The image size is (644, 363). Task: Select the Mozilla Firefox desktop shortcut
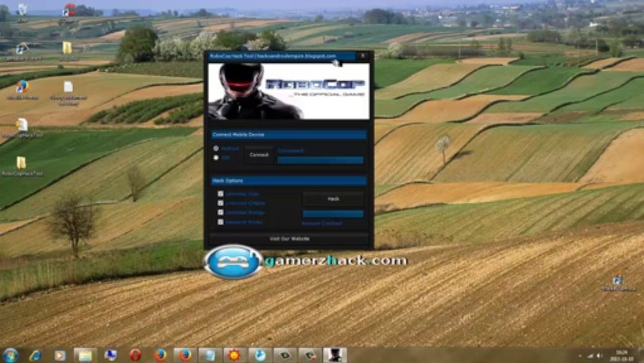(22, 90)
